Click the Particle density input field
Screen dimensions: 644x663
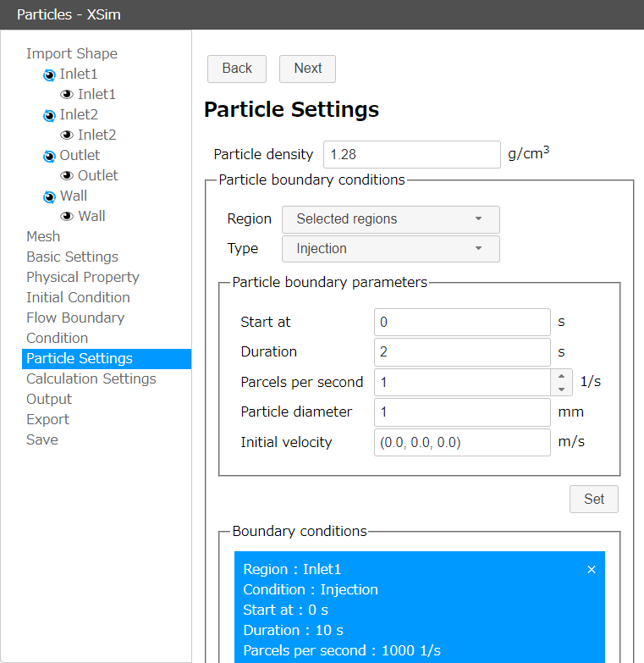tap(412, 154)
